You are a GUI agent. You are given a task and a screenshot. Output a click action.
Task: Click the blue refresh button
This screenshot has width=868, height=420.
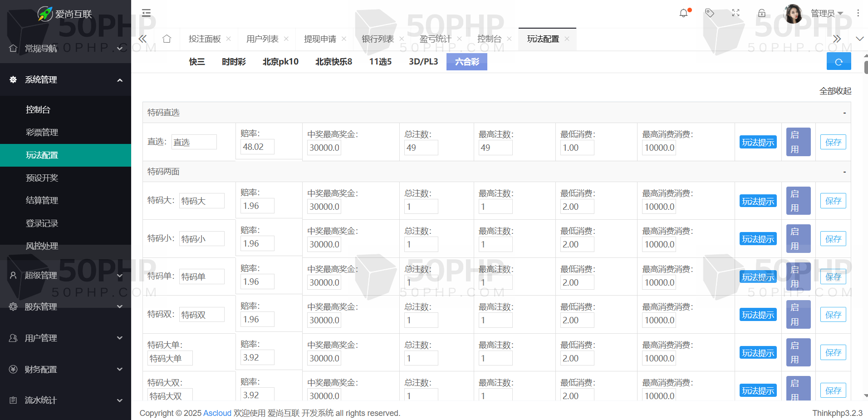tap(838, 62)
